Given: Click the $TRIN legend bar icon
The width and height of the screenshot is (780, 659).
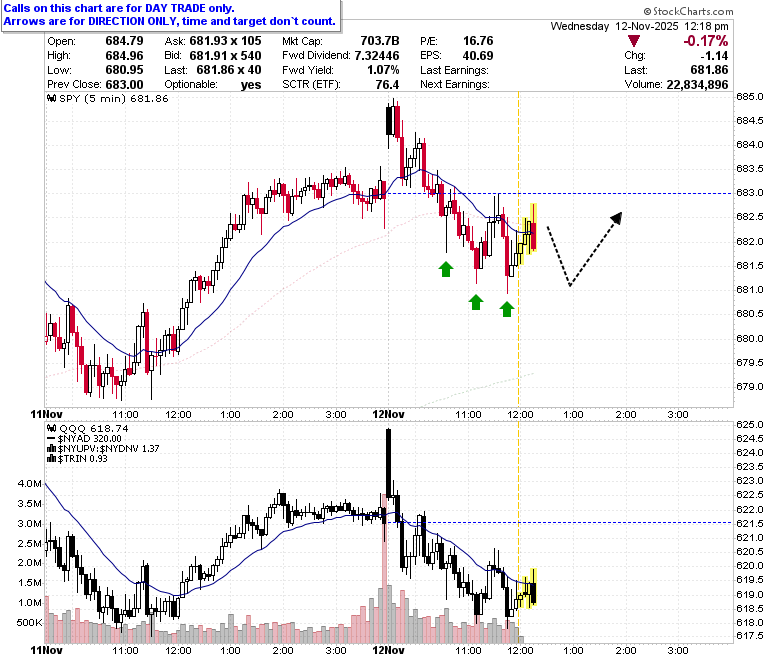Looking at the screenshot, I should point(52,459).
